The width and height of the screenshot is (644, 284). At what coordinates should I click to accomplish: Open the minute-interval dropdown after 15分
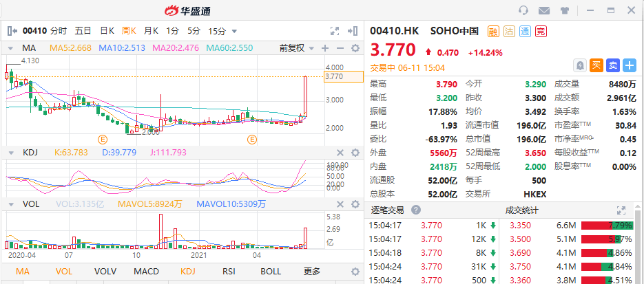click(x=234, y=31)
